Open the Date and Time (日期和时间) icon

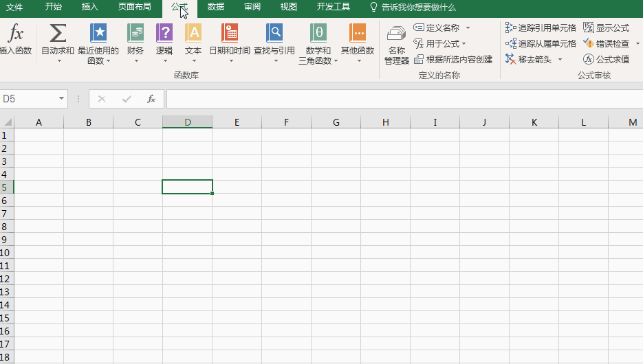pyautogui.click(x=230, y=33)
